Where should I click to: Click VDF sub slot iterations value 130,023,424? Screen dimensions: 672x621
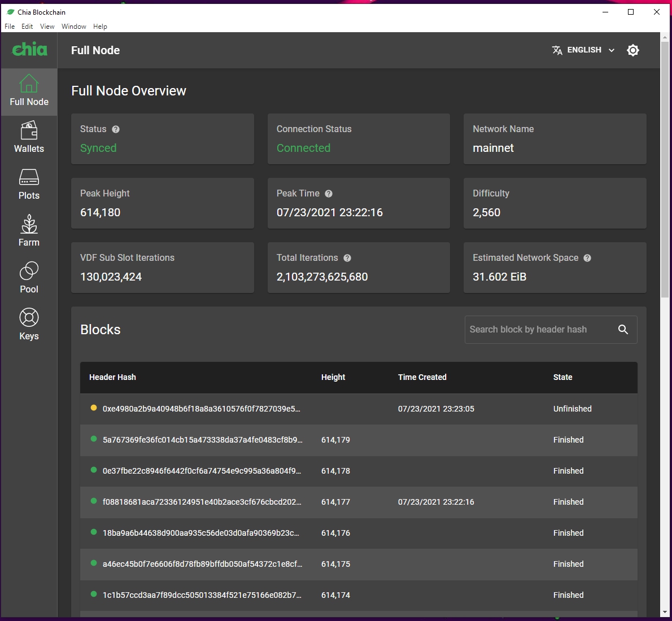click(111, 277)
